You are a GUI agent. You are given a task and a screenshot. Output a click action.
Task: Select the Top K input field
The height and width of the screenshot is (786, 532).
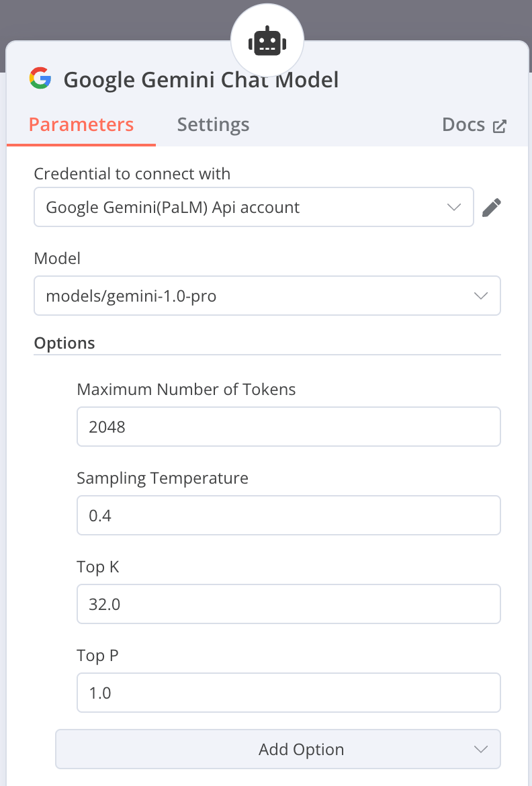(289, 604)
